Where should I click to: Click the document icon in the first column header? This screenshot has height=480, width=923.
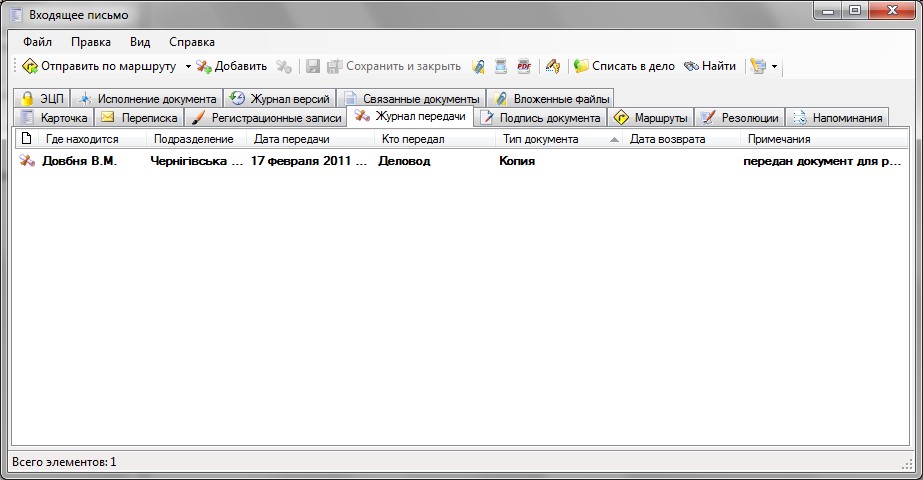coord(27,139)
